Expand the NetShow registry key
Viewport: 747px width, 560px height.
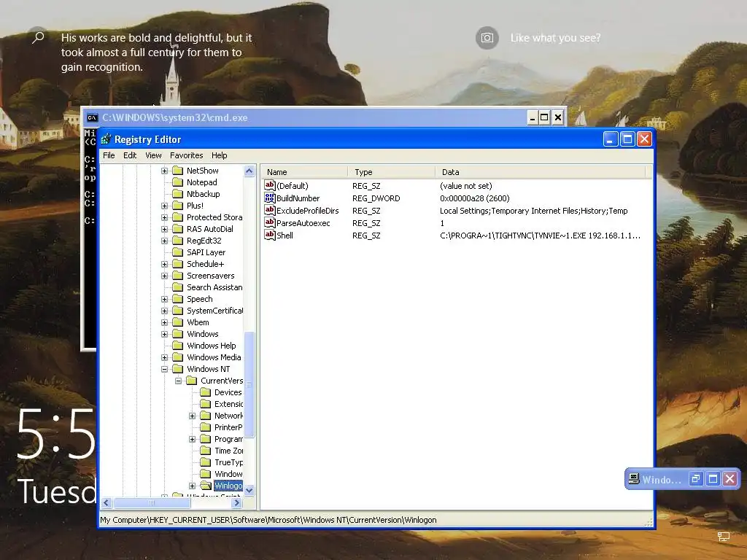[x=164, y=171]
